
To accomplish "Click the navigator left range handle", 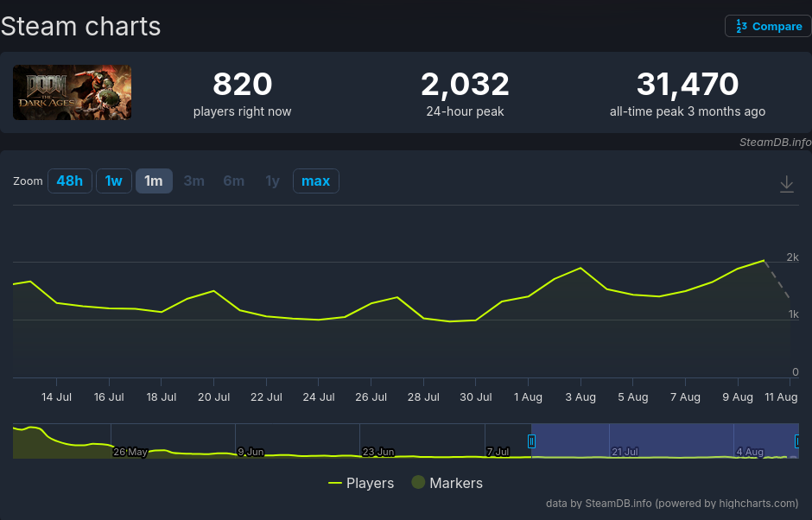I will (531, 441).
